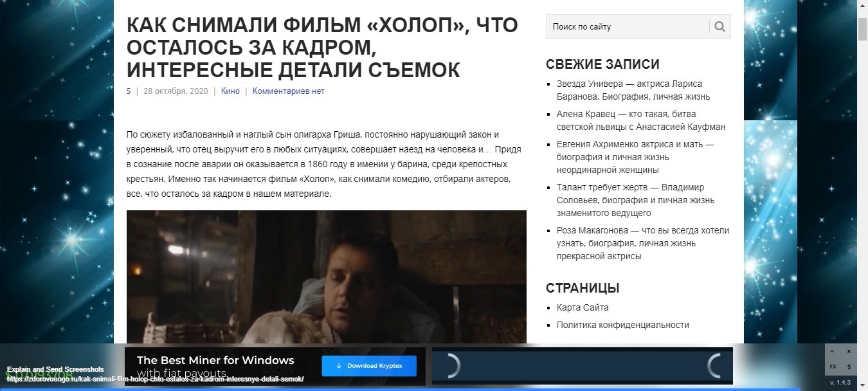Image resolution: width=868 pixels, height=391 pixels.
Task: Open author link S under the title
Action: [x=129, y=91]
